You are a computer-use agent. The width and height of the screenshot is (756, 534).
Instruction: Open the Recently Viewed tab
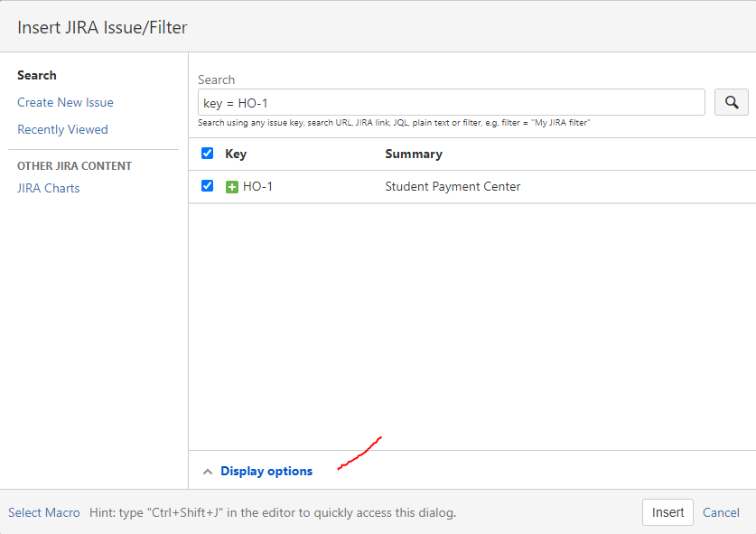pos(62,129)
